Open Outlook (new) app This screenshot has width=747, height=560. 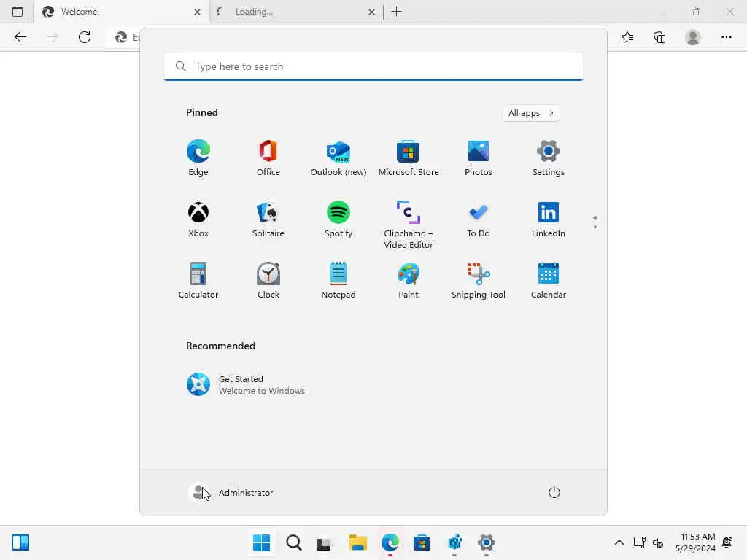coord(338,158)
